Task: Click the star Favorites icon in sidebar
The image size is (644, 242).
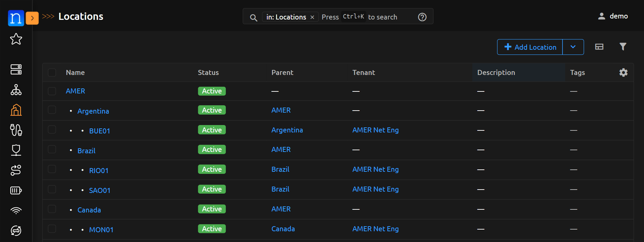Action: [x=16, y=39]
